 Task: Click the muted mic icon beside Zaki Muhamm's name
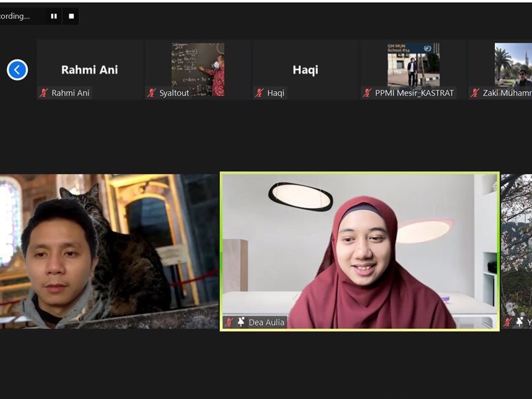coord(474,93)
